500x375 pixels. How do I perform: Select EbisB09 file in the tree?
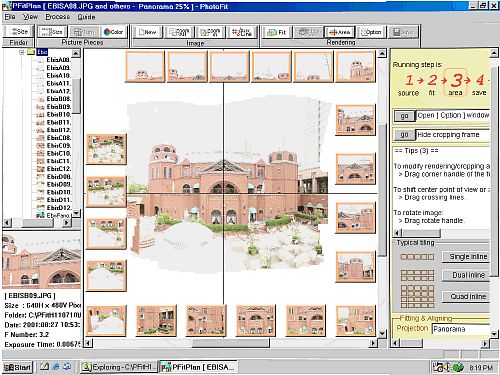tap(58, 107)
